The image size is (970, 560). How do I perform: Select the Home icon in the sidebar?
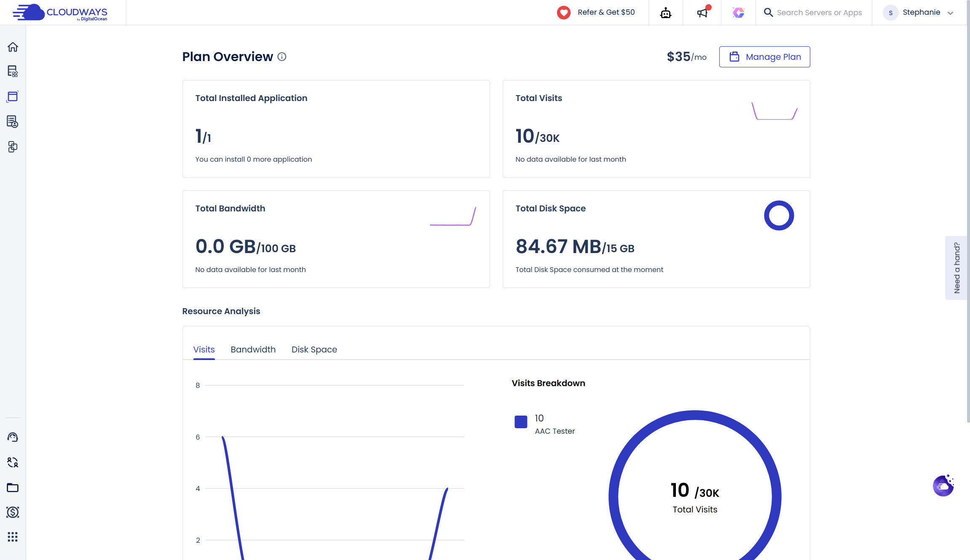point(13,47)
